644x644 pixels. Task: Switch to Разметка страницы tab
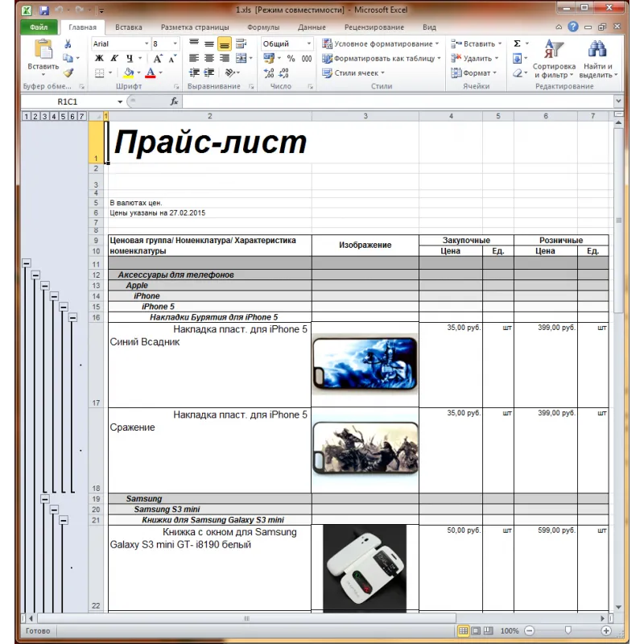(195, 27)
